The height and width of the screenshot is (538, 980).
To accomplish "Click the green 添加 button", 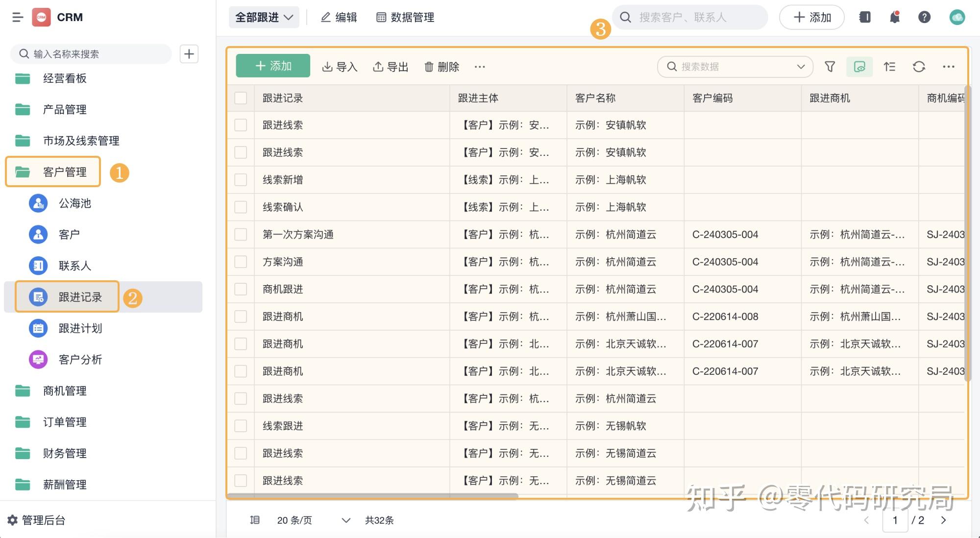I will (x=273, y=66).
